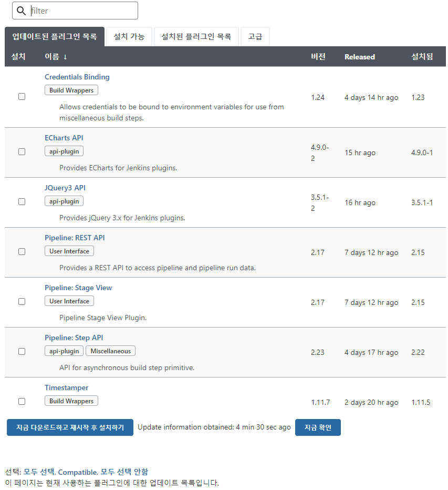Open the JQuery3 API plugin link
448x490 pixels.
(65, 188)
